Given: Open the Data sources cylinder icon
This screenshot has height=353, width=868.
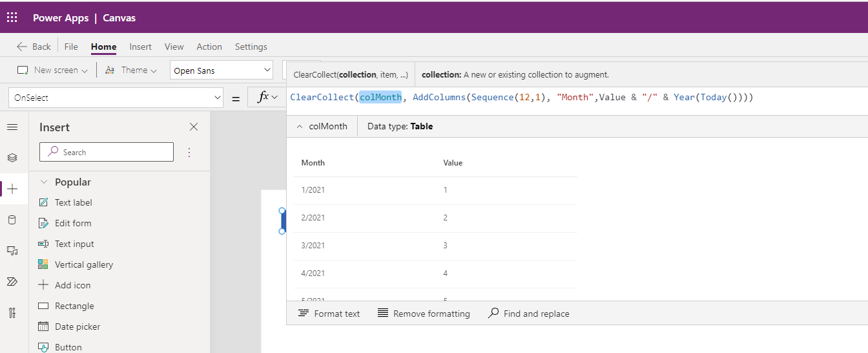Looking at the screenshot, I should [x=12, y=220].
